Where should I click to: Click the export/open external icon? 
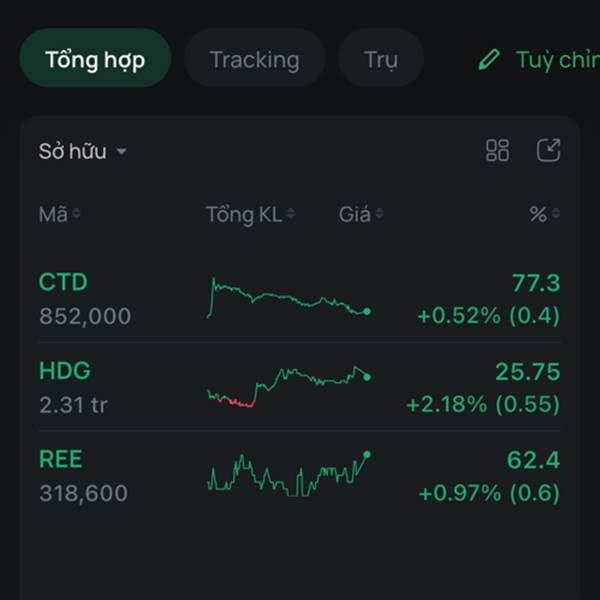548,151
